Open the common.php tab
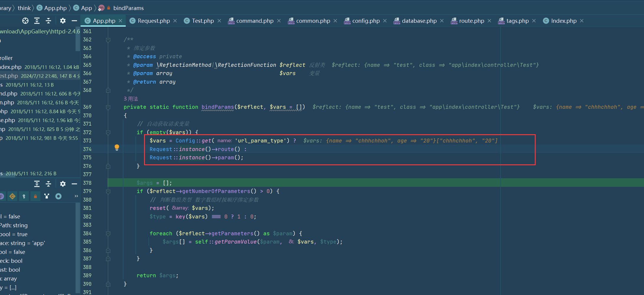 (x=313, y=21)
